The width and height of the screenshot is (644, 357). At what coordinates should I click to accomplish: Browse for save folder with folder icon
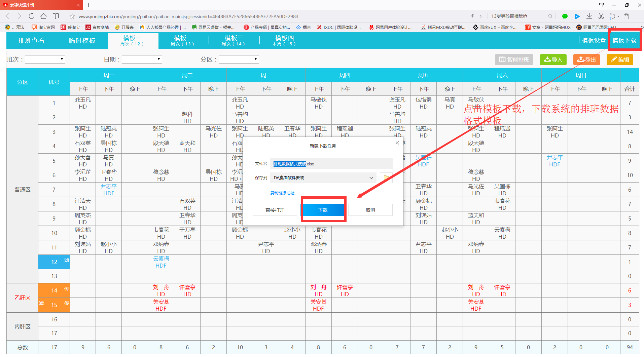pos(386,177)
